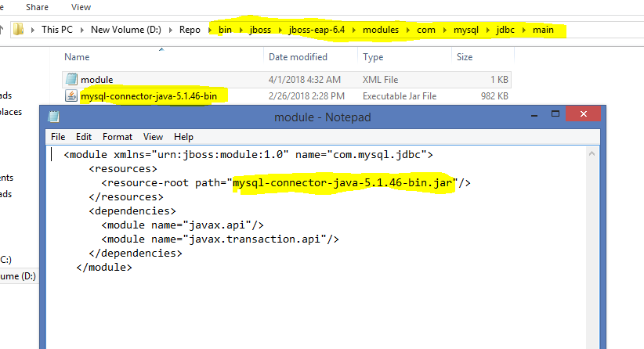Click the folder icon in address bar
The image size is (644, 349).
pos(19,30)
